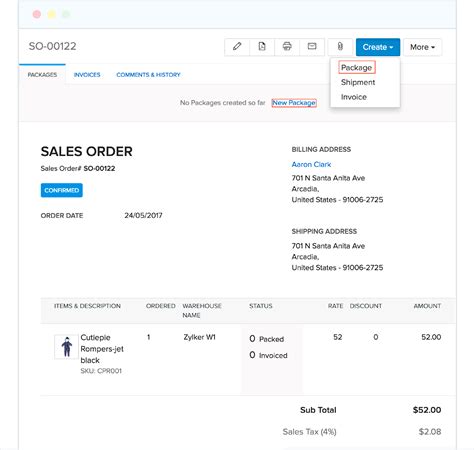Choose Invoice from the Create menu
This screenshot has width=474, height=450.
point(353,97)
